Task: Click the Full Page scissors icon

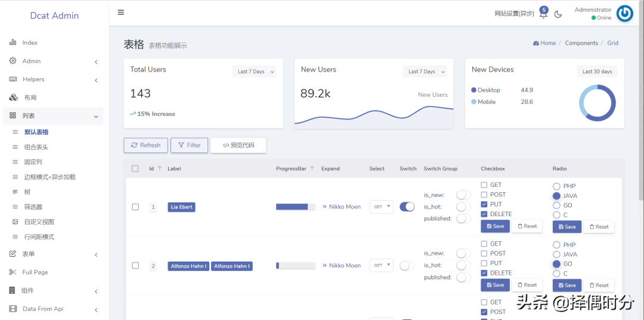Action: [13, 272]
